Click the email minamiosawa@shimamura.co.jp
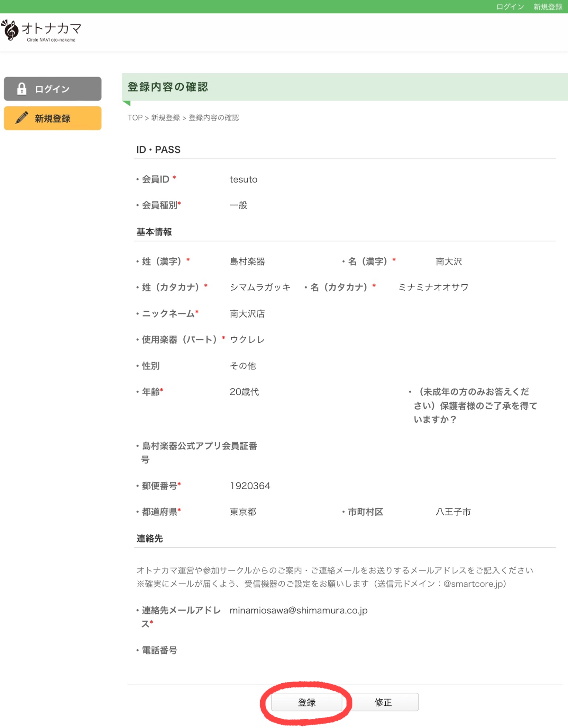 (298, 610)
